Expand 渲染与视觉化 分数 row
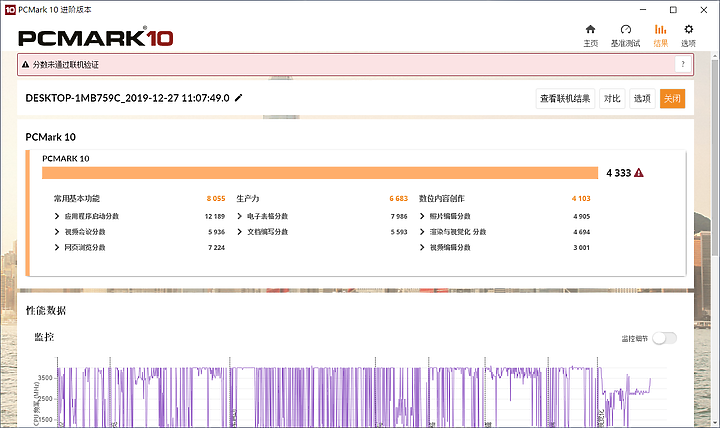Image resolution: width=720 pixels, height=428 pixels. (x=422, y=231)
